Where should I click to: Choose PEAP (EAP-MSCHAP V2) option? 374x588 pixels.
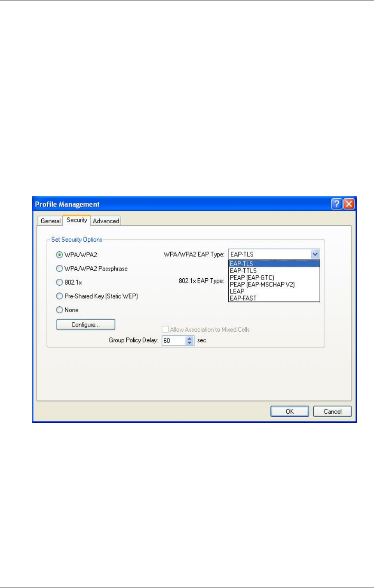(274, 284)
